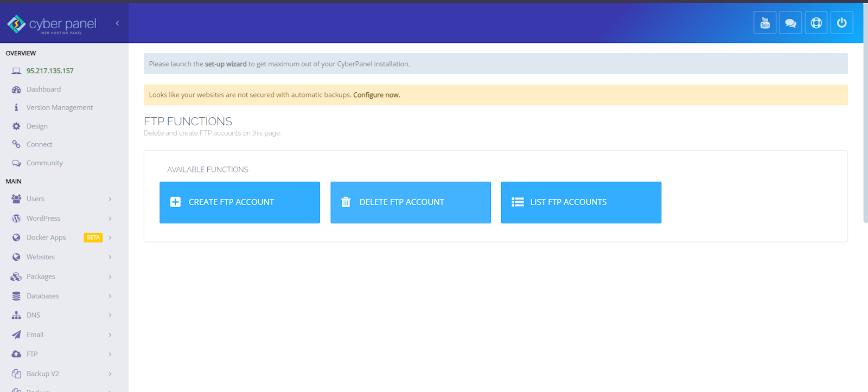Open Dashboard from the sidebar
This screenshot has width=868, height=392.
(x=43, y=89)
